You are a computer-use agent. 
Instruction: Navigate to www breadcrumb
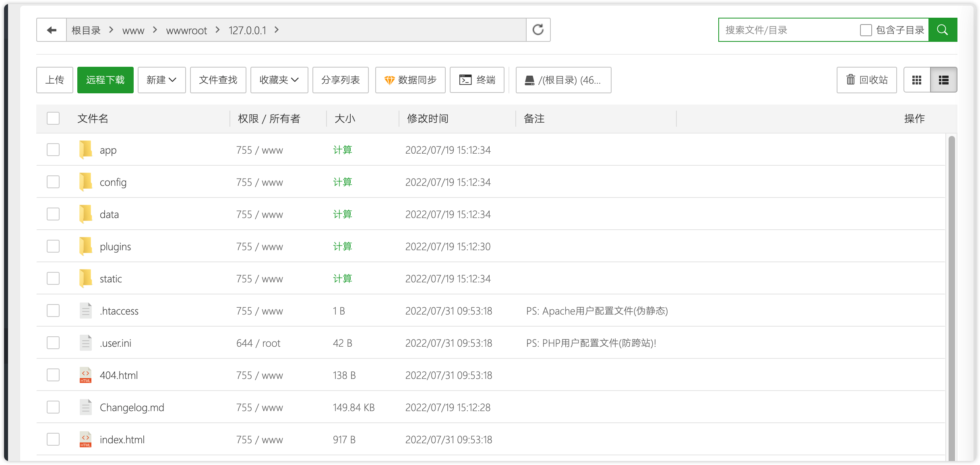[133, 31]
